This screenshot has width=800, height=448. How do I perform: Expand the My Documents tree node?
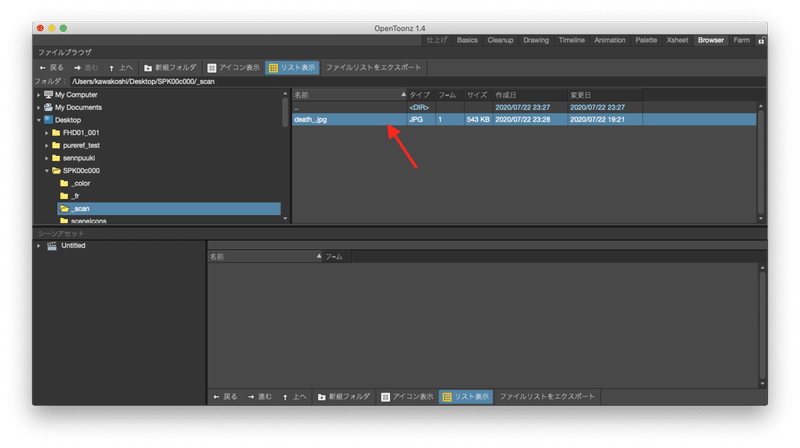[38, 108]
